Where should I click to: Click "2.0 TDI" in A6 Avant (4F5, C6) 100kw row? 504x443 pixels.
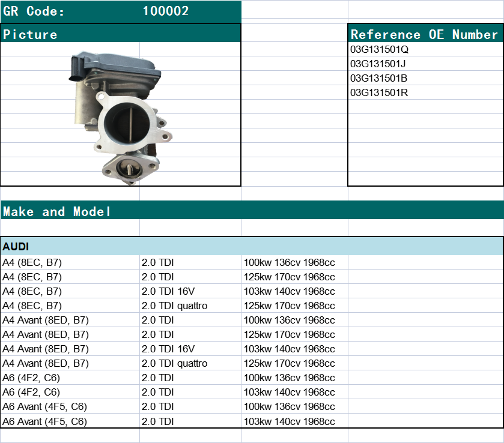tap(157, 407)
